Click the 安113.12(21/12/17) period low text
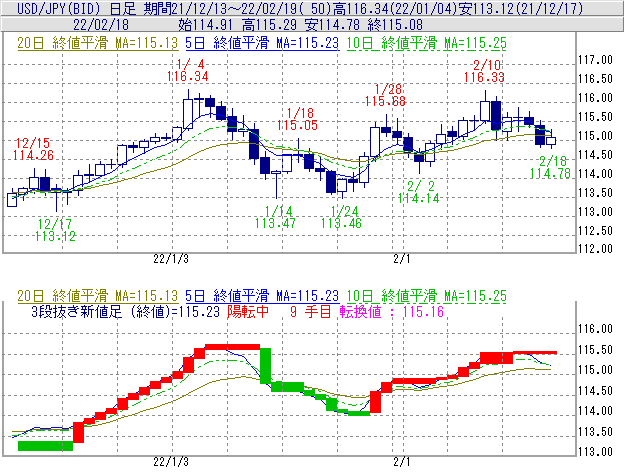This screenshot has height=475, width=624. [x=521, y=8]
